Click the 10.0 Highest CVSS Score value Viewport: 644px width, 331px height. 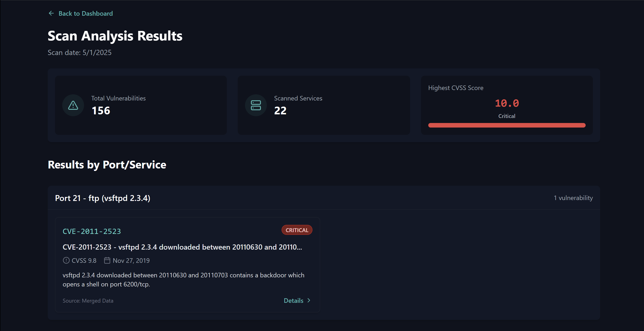(x=506, y=103)
